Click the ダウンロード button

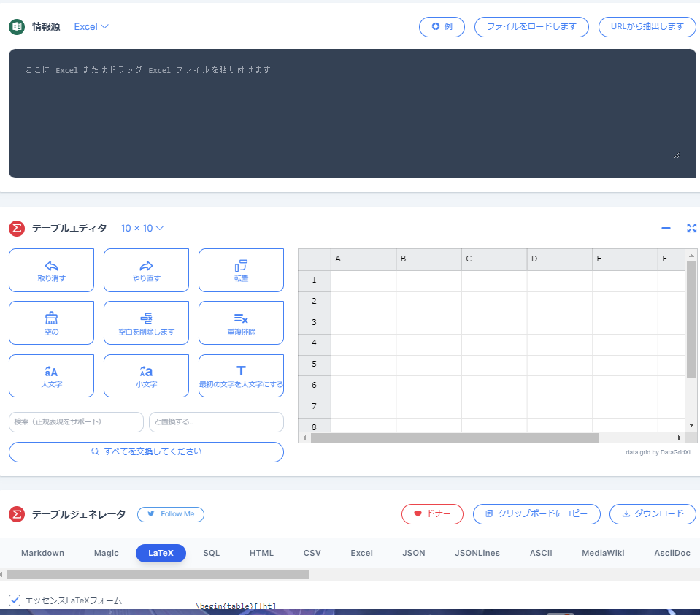coord(653,514)
